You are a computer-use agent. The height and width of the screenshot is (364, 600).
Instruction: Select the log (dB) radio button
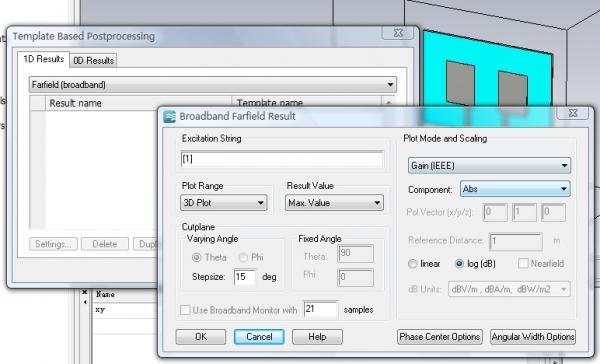[x=459, y=264]
